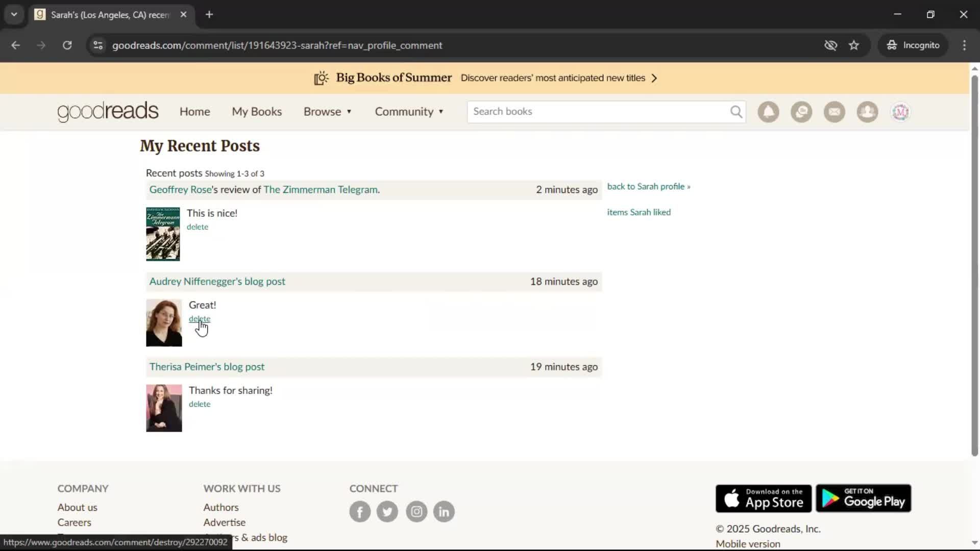Click The Zimmermann Telegram cover thumbnail

163,234
